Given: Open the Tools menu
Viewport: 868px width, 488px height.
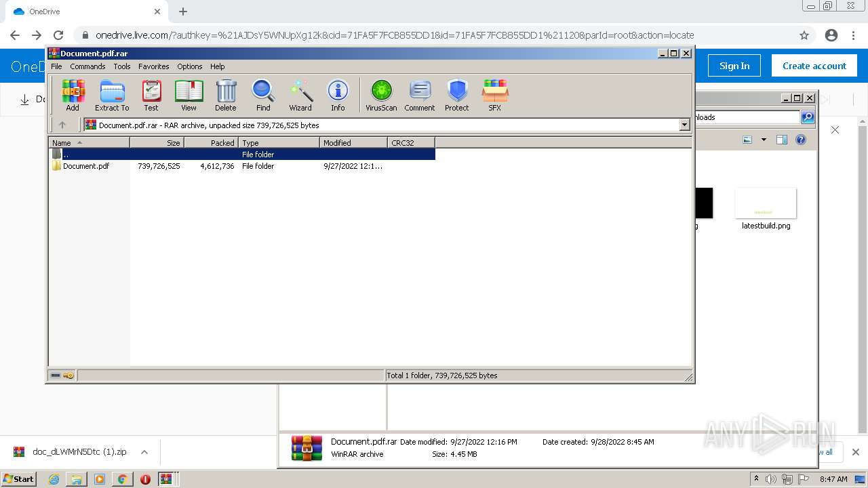Looking at the screenshot, I should [122, 66].
